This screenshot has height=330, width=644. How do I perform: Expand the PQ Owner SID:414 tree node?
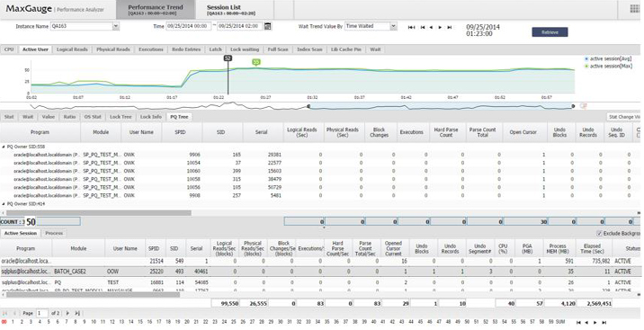[x=4, y=204]
